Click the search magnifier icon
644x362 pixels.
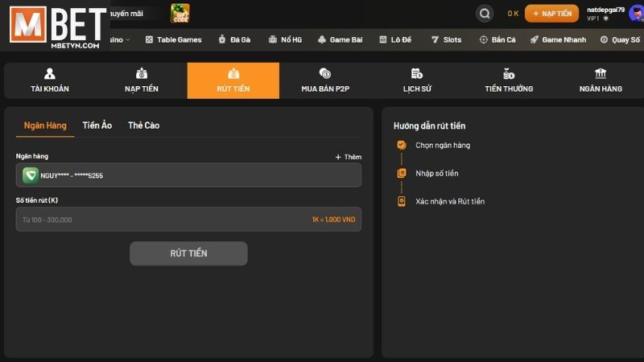click(484, 14)
